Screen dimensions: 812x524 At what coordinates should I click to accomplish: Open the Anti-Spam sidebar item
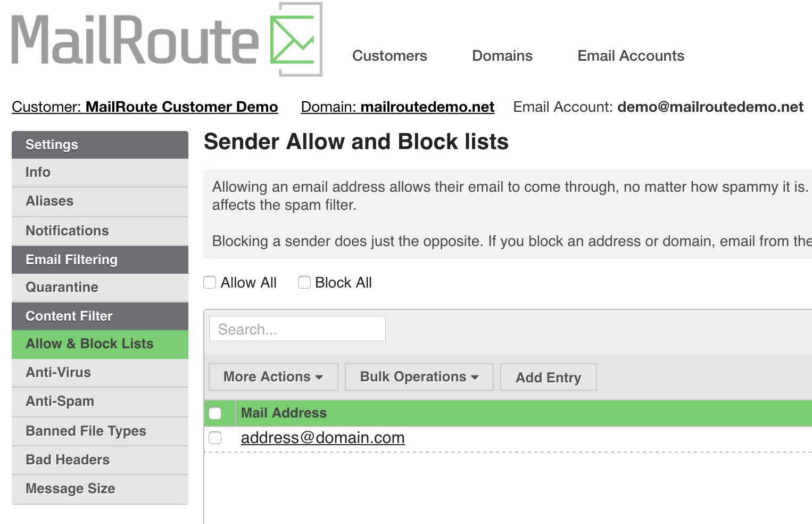[x=100, y=402]
